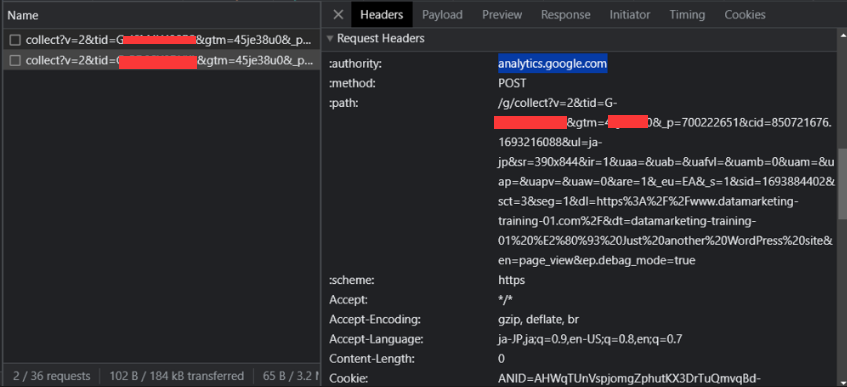Image resolution: width=847 pixels, height=387 pixels.
Task: Click the Content-Length value 0
Action: coord(501,358)
